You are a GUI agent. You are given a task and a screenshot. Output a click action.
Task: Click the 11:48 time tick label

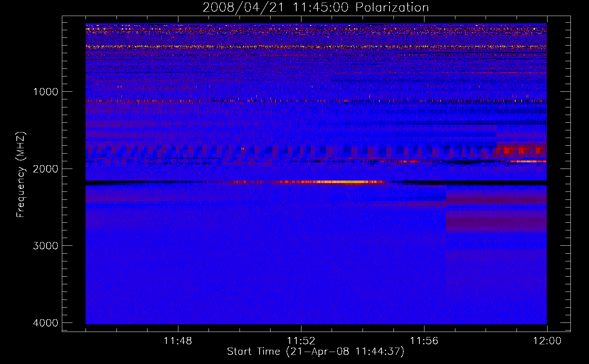click(x=178, y=341)
